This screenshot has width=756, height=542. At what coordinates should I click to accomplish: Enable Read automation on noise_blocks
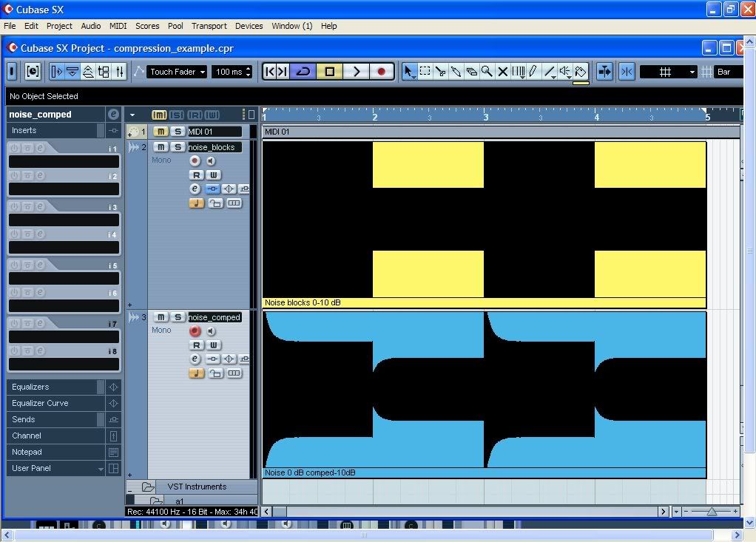196,175
